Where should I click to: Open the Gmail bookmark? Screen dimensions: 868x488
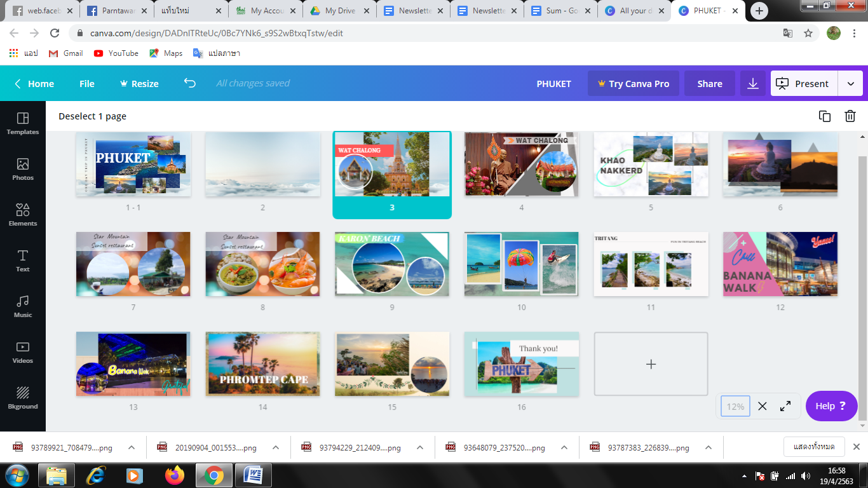(x=66, y=53)
